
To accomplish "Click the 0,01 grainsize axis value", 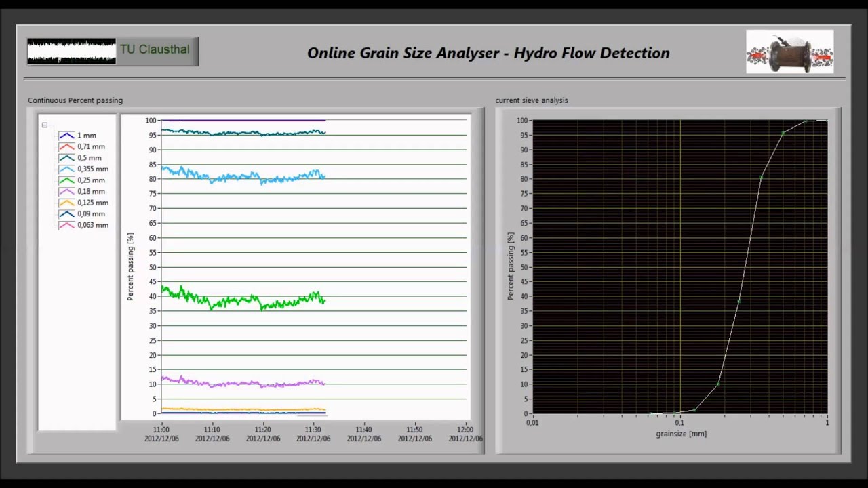I will point(532,423).
